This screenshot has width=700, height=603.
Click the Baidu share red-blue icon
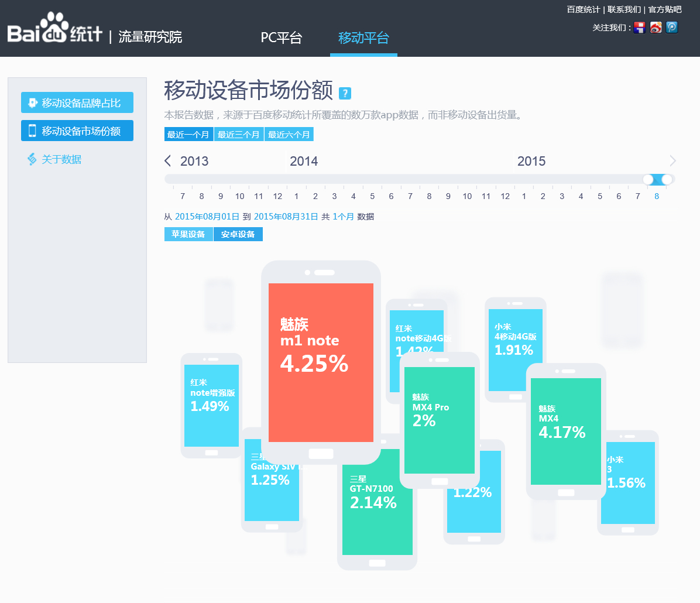pyautogui.click(x=639, y=28)
